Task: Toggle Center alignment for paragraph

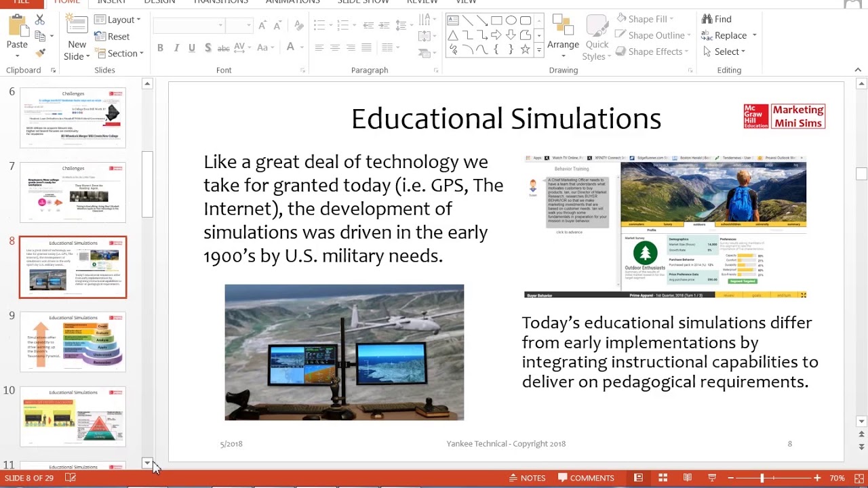Action: coord(335,47)
